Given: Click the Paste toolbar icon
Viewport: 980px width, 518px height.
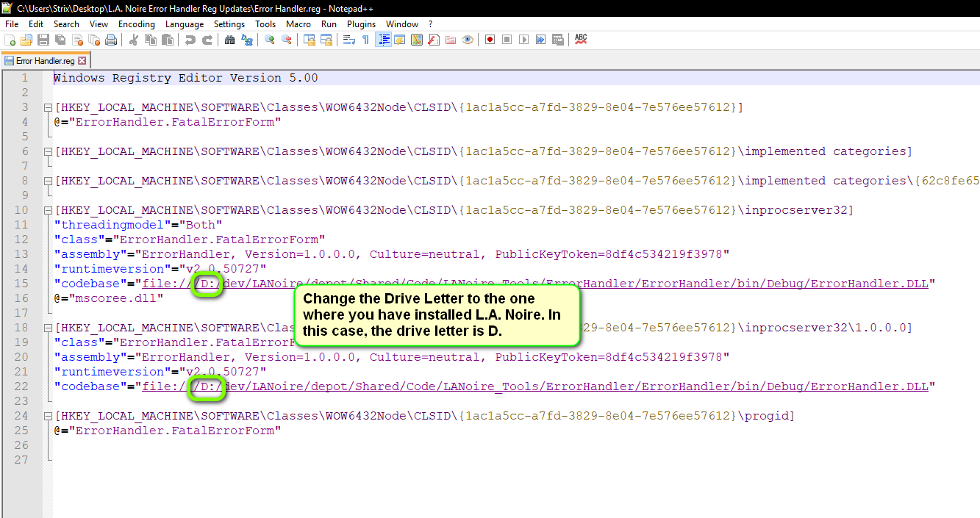Looking at the screenshot, I should coord(167,40).
